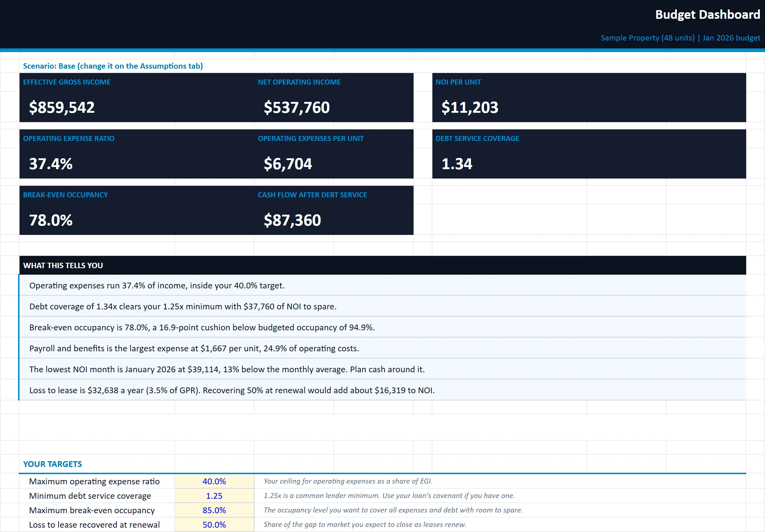
Task: Select the debt coverage 1.34x insight row
Action: pyautogui.click(x=382, y=306)
